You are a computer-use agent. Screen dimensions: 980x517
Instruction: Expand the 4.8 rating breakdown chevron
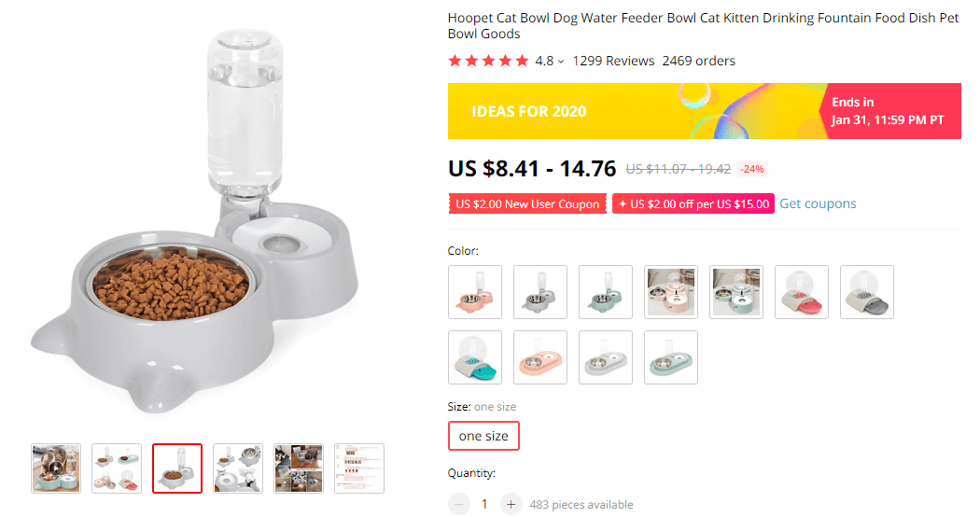coord(561,62)
